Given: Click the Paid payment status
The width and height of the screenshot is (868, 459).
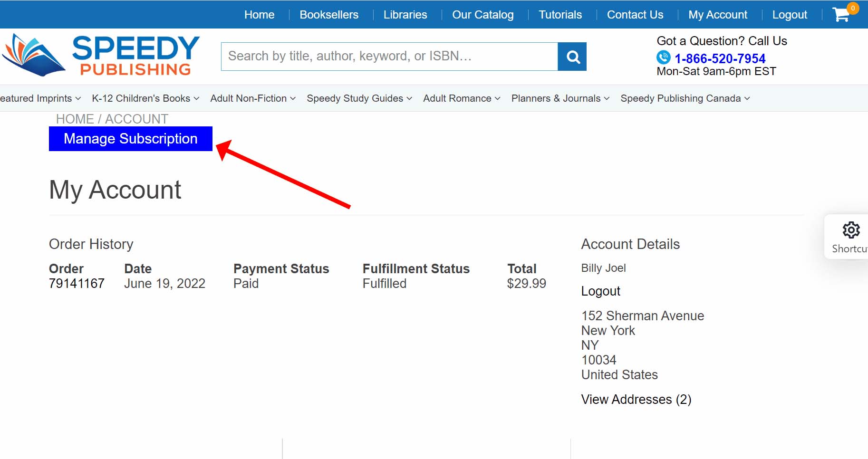Looking at the screenshot, I should (x=246, y=284).
